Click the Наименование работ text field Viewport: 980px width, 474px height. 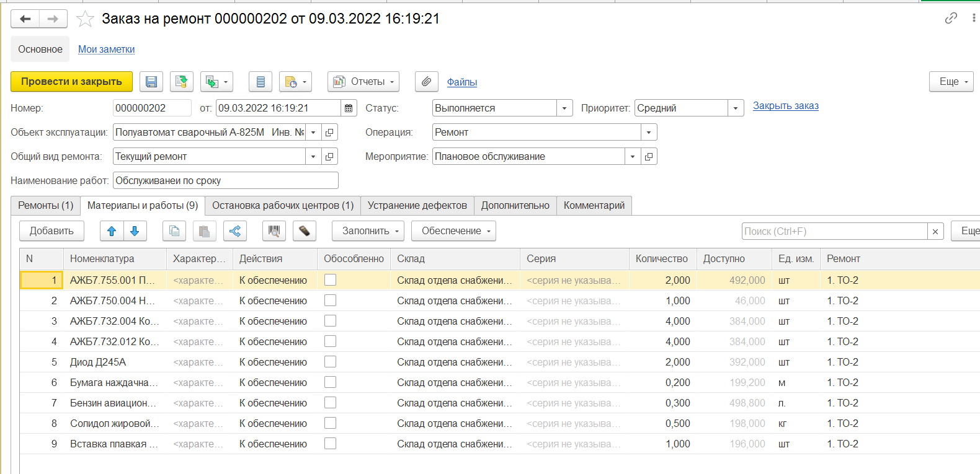[x=226, y=181]
